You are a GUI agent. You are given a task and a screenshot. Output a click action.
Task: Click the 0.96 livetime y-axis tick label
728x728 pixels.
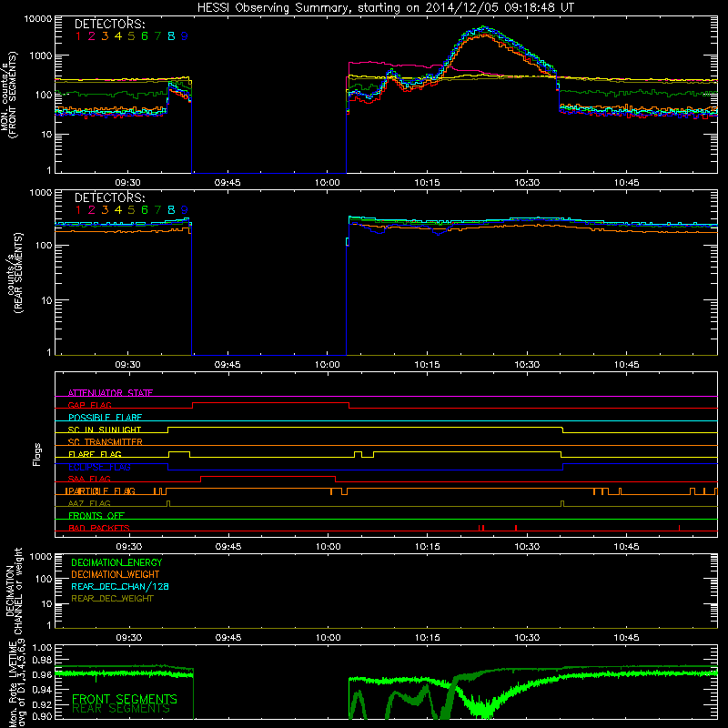coord(42,674)
